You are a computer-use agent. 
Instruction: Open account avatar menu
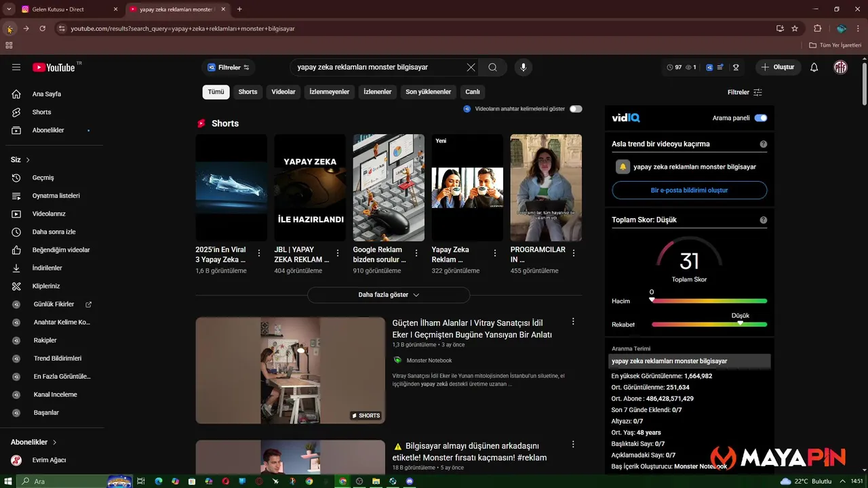(x=840, y=67)
